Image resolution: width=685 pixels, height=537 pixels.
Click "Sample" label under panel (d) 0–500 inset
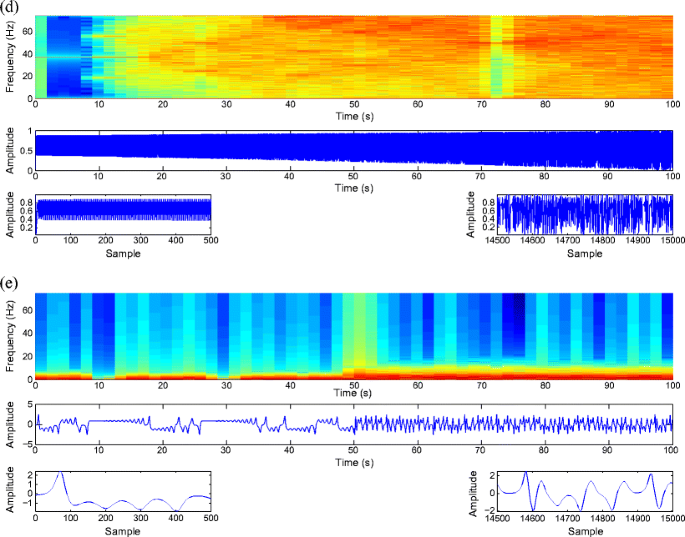pos(123,253)
